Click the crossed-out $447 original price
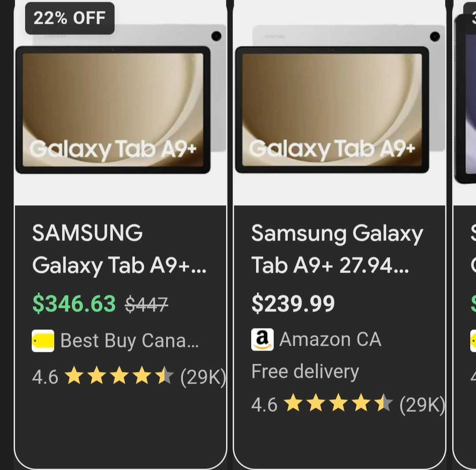Image resolution: width=476 pixels, height=470 pixels. [146, 304]
